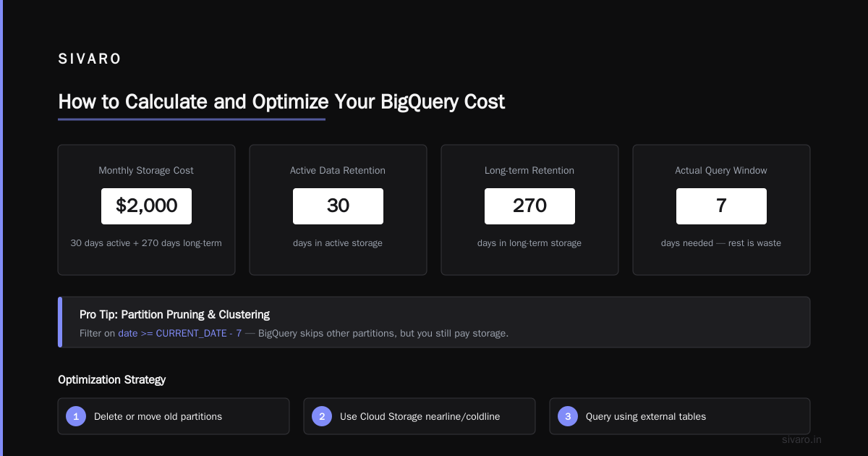Click the 'date >= CURRENT_DATE - 7' code snippet
Image resolution: width=868 pixels, height=456 pixels.
179,334
